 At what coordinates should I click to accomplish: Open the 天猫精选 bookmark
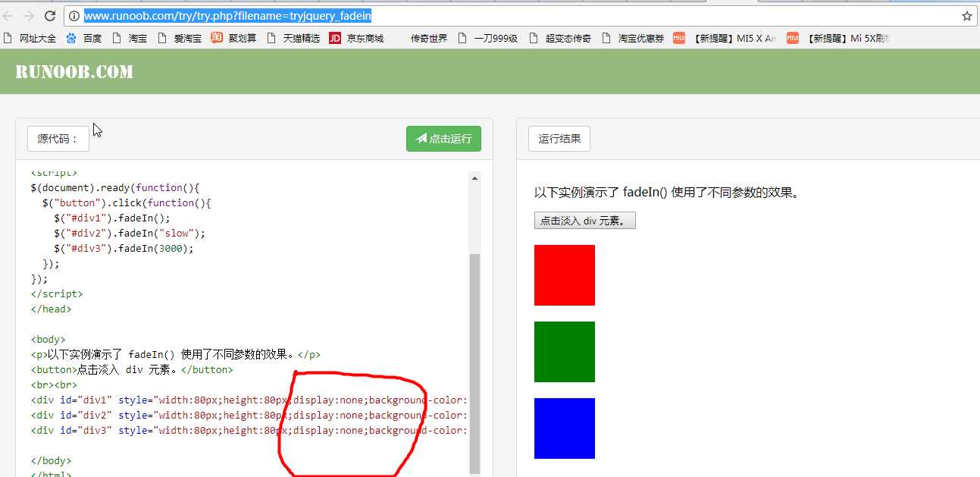[x=293, y=38]
